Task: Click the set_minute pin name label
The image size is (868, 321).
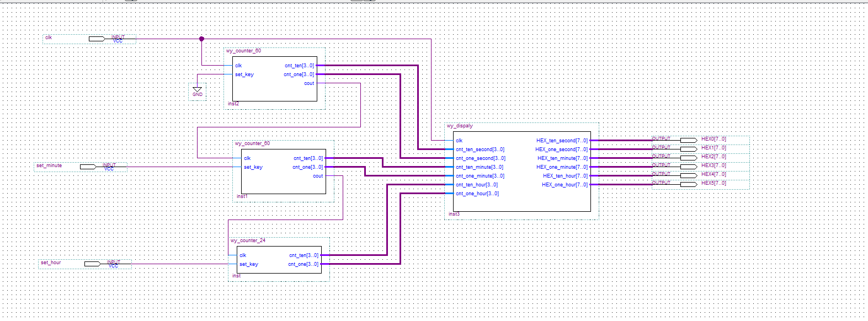Action: [49, 165]
